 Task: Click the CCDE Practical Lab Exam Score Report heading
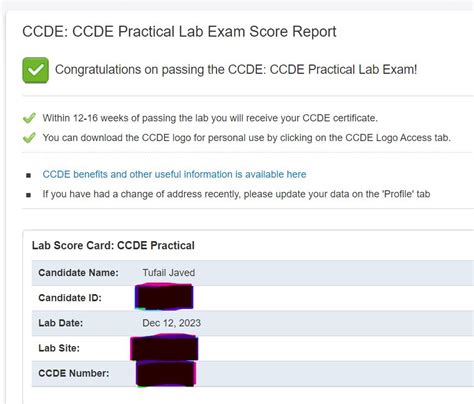coord(179,32)
